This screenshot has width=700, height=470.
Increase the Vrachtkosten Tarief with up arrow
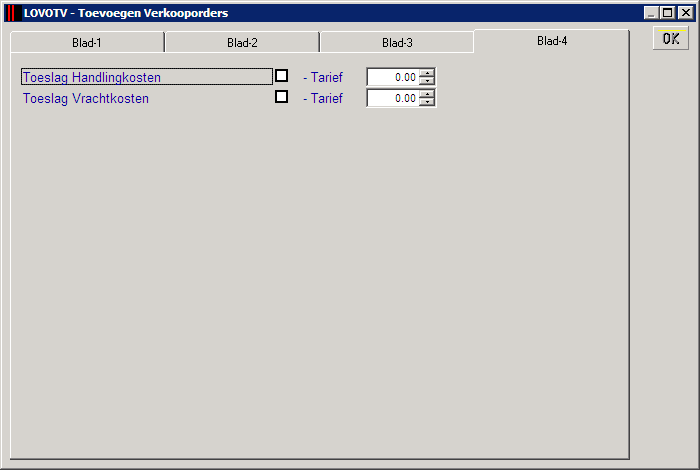pyautogui.click(x=427, y=94)
